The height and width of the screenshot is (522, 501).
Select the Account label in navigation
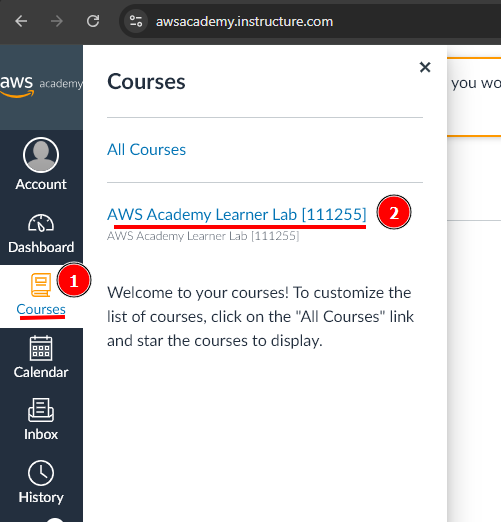[41, 184]
